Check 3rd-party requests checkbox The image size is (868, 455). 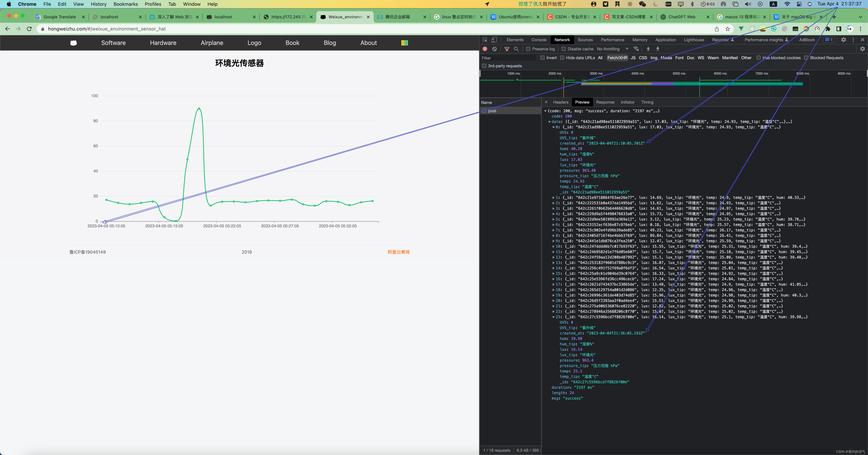[484, 66]
